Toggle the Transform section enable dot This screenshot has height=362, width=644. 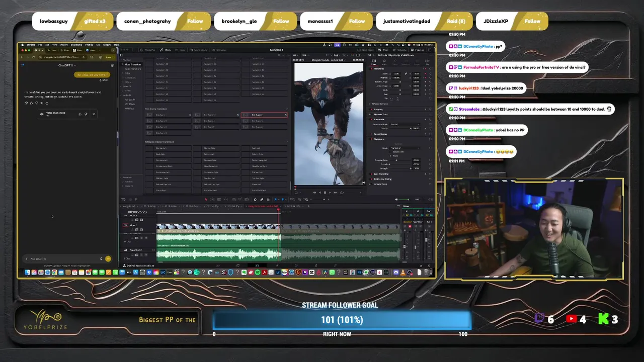371,69
